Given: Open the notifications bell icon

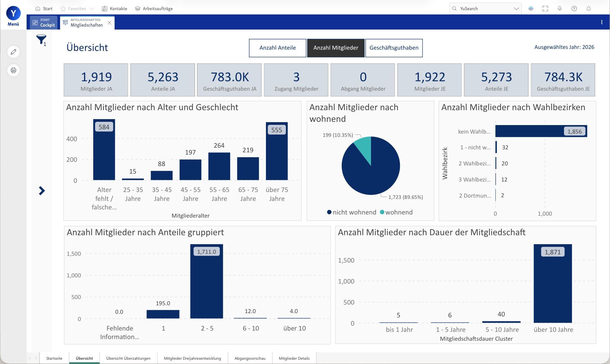Looking at the screenshot, I should [x=589, y=9].
